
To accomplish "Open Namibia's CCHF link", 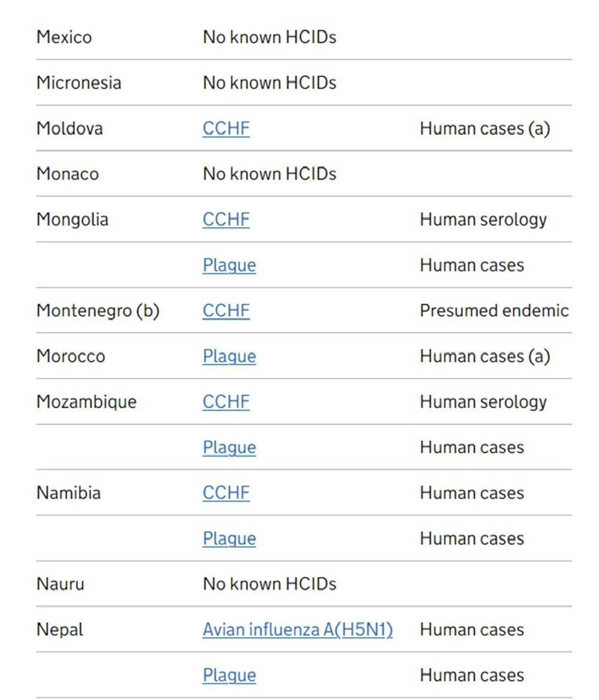I will point(226,493).
